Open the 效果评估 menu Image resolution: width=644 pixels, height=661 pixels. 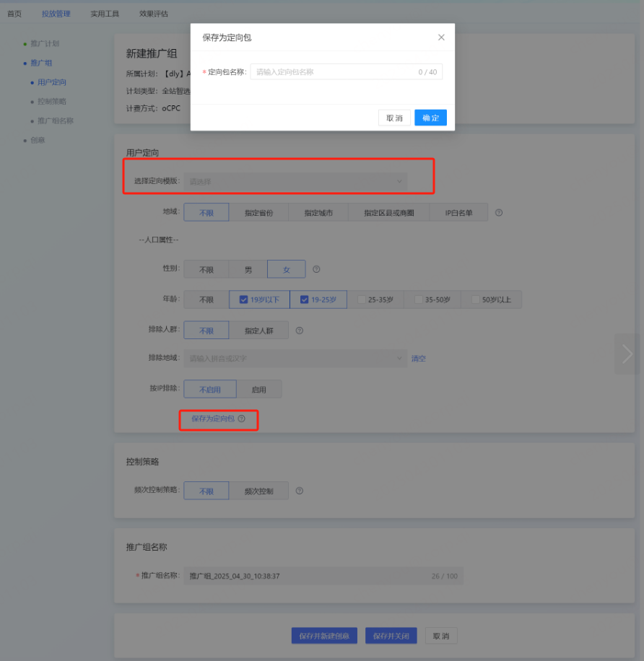click(154, 14)
